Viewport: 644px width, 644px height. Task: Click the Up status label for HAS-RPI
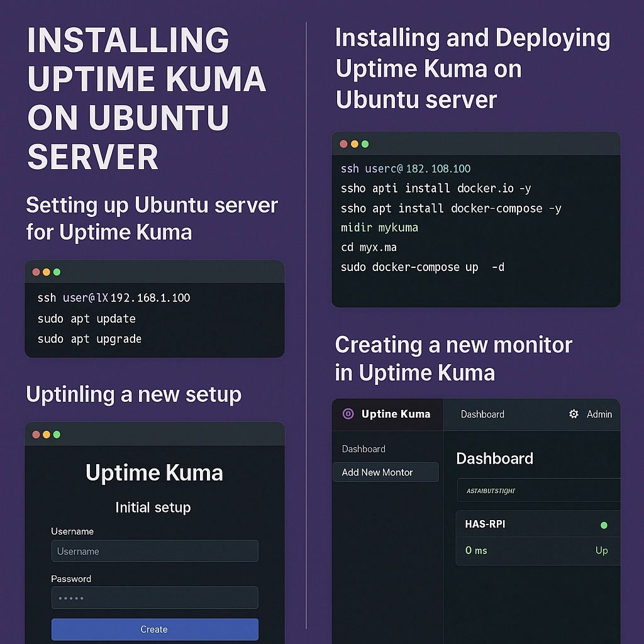pyautogui.click(x=602, y=550)
